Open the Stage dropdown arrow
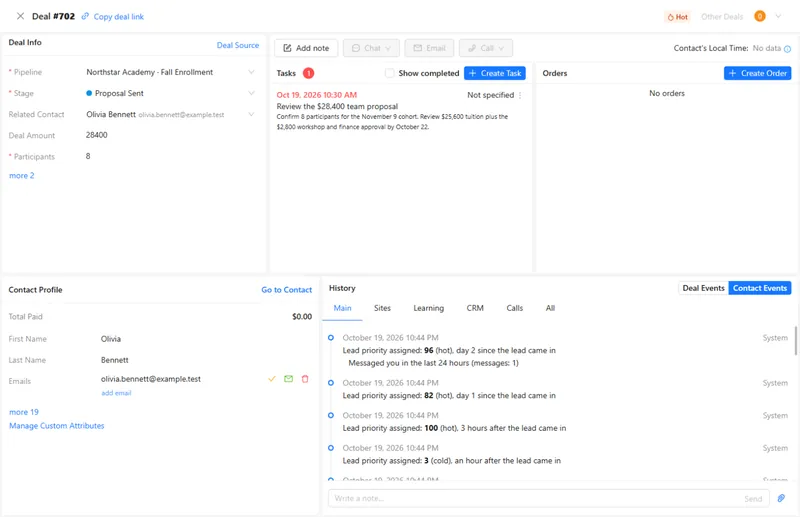The width and height of the screenshot is (800, 517). click(251, 93)
